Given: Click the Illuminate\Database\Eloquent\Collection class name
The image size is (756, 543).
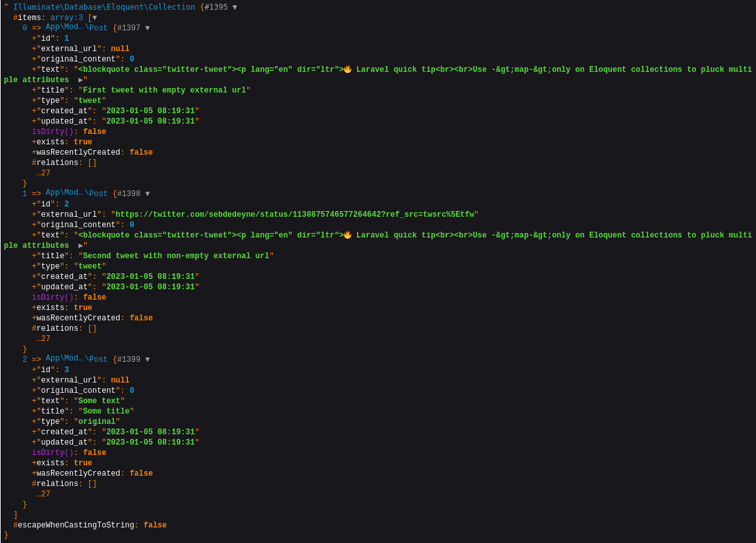Looking at the screenshot, I should click(103, 8).
